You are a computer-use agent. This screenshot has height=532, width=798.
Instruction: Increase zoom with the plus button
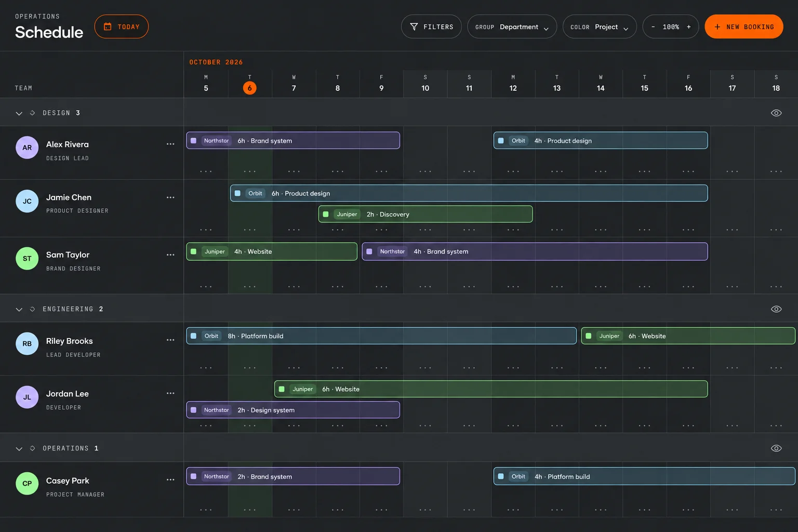point(689,27)
